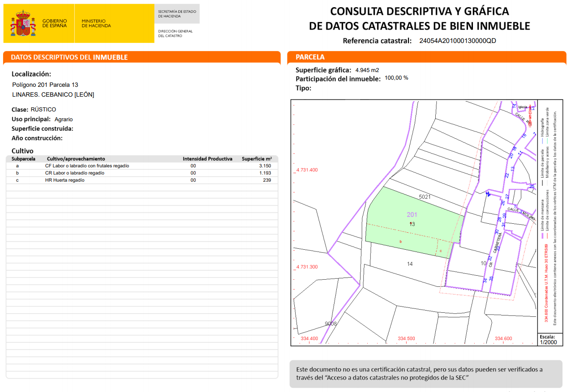The height and width of the screenshot is (392, 571).
Task: Select cadastral reference 24054A201000130000QD
Action: tap(458, 41)
